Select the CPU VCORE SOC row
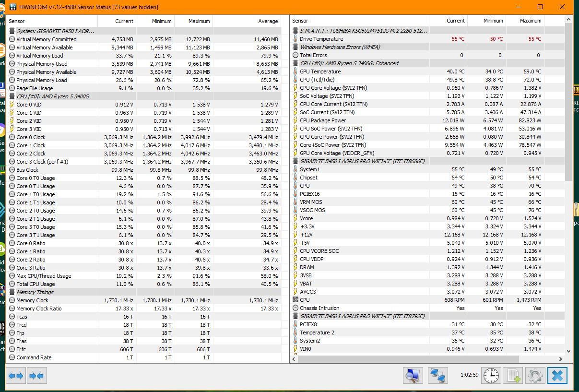579x392 pixels. tap(427, 251)
